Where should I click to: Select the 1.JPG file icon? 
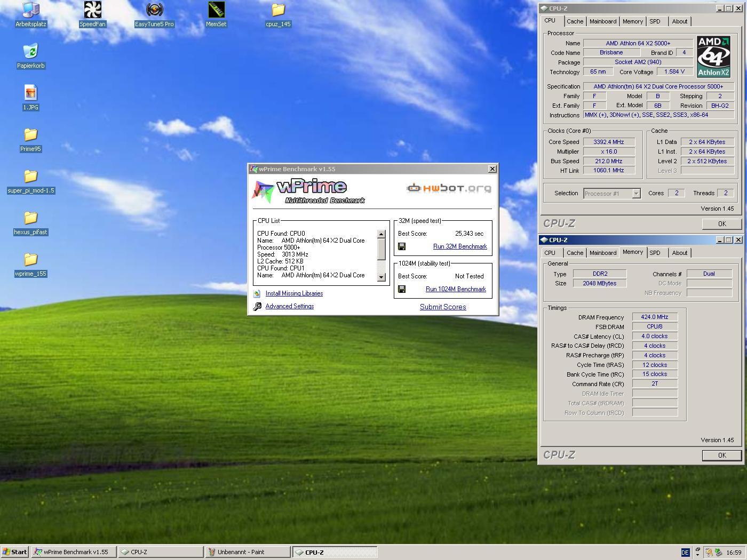coord(30,98)
